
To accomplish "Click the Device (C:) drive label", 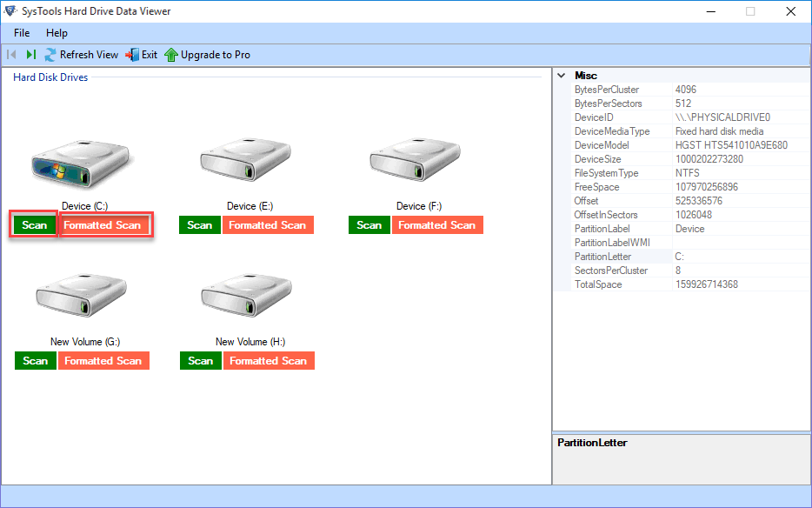I will click(x=84, y=206).
